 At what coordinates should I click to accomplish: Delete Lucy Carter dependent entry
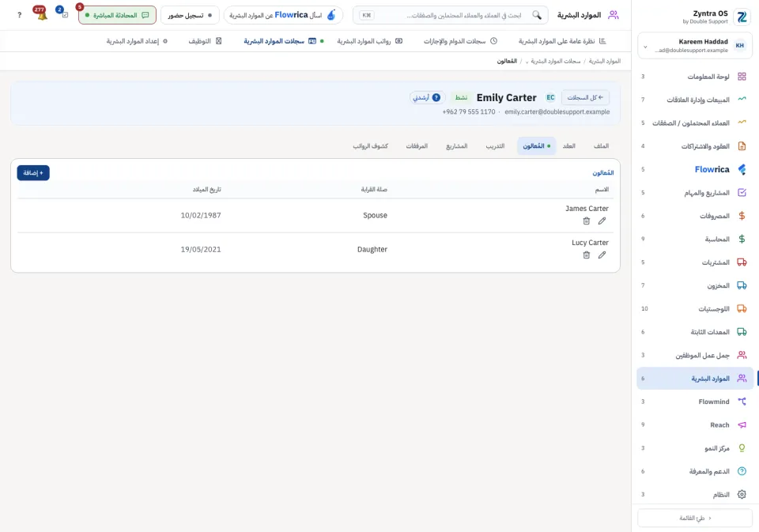(x=586, y=255)
